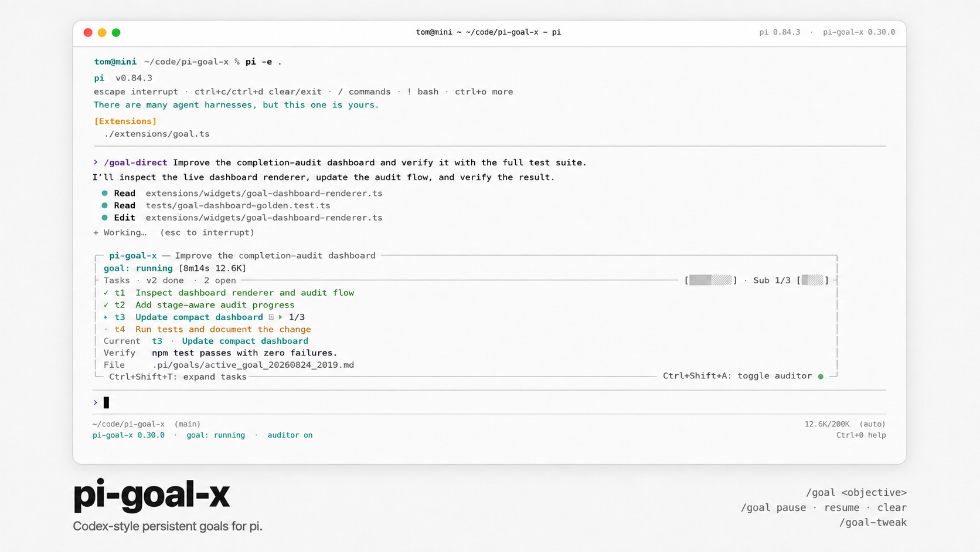980x552 pixels.
Task: Click the checkmark for task t2
Action: 106,305
